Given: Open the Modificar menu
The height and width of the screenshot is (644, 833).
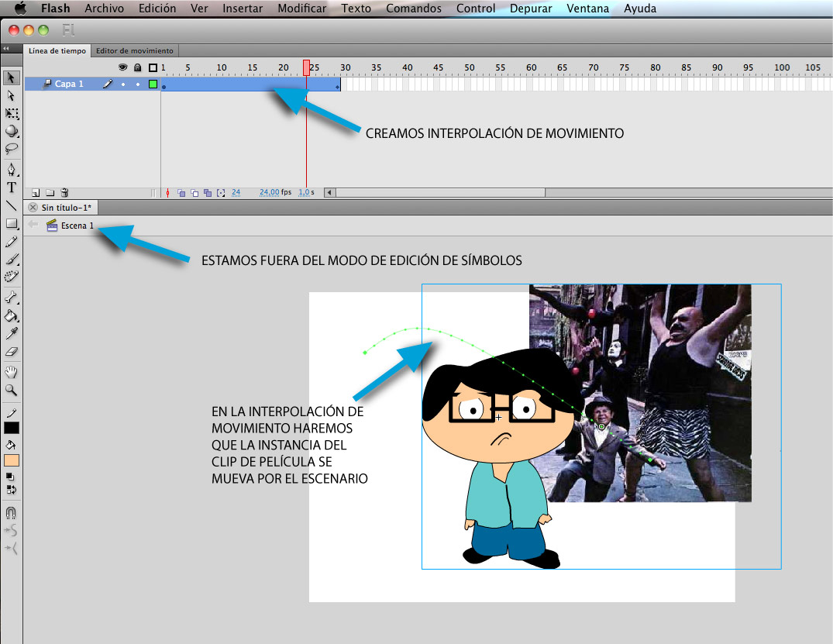Looking at the screenshot, I should (301, 9).
